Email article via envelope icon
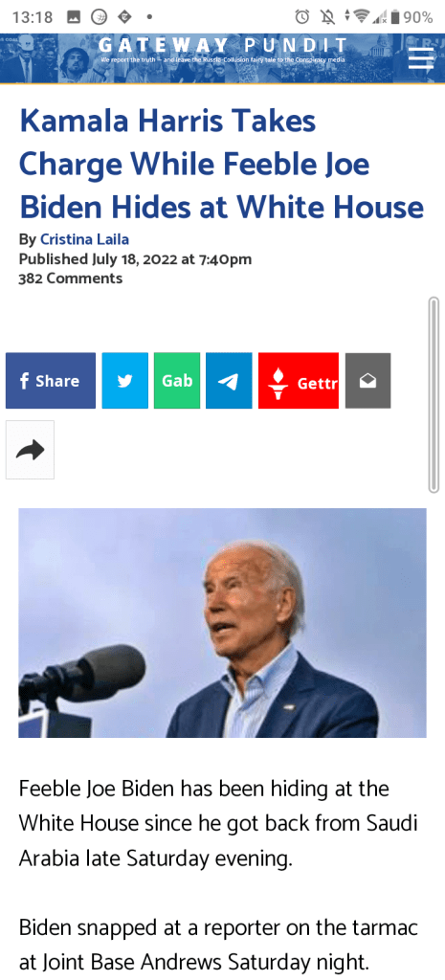The height and width of the screenshot is (980, 445). point(368,381)
